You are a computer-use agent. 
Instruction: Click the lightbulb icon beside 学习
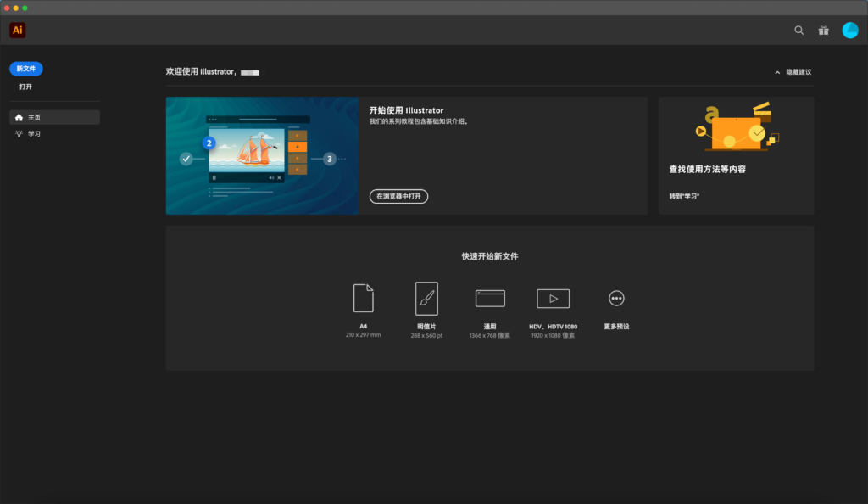coord(19,133)
